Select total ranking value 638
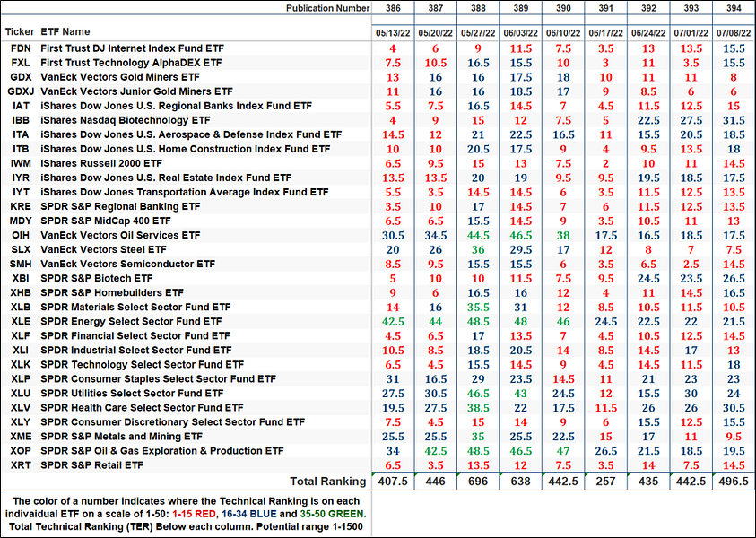 point(521,482)
